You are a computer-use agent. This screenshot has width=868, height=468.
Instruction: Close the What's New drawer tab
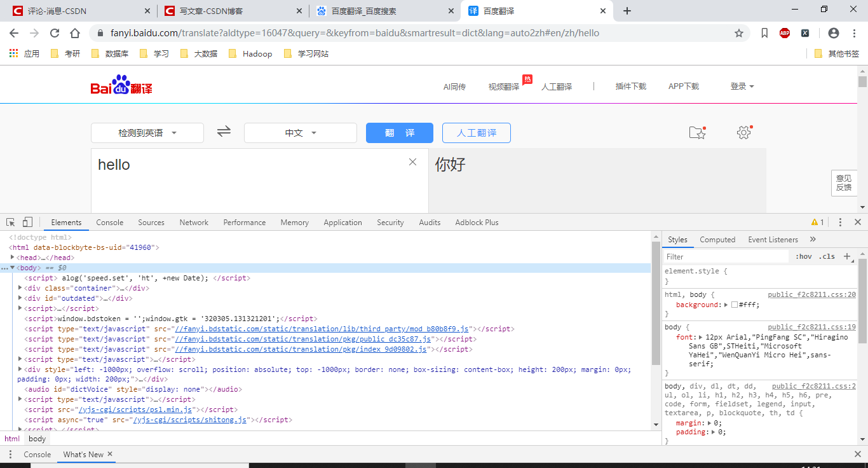click(x=110, y=454)
